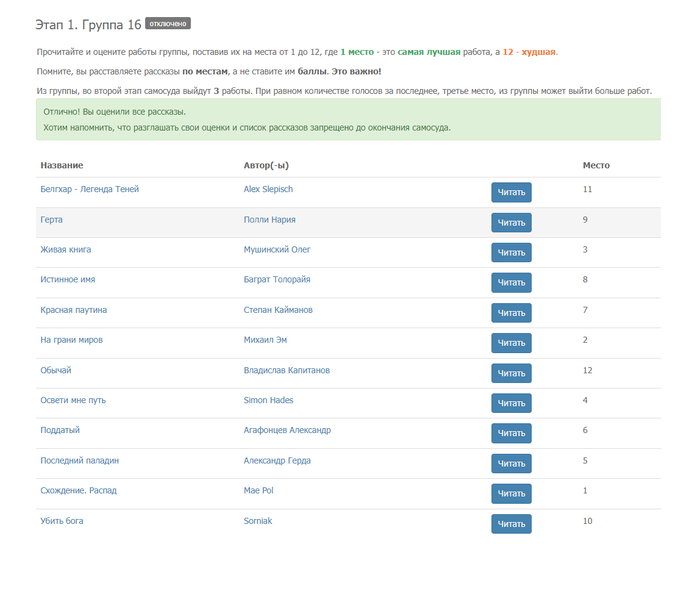Click author link 'Мушинский Олег'
Image resolution: width=689 pixels, height=616 pixels.
pos(277,249)
